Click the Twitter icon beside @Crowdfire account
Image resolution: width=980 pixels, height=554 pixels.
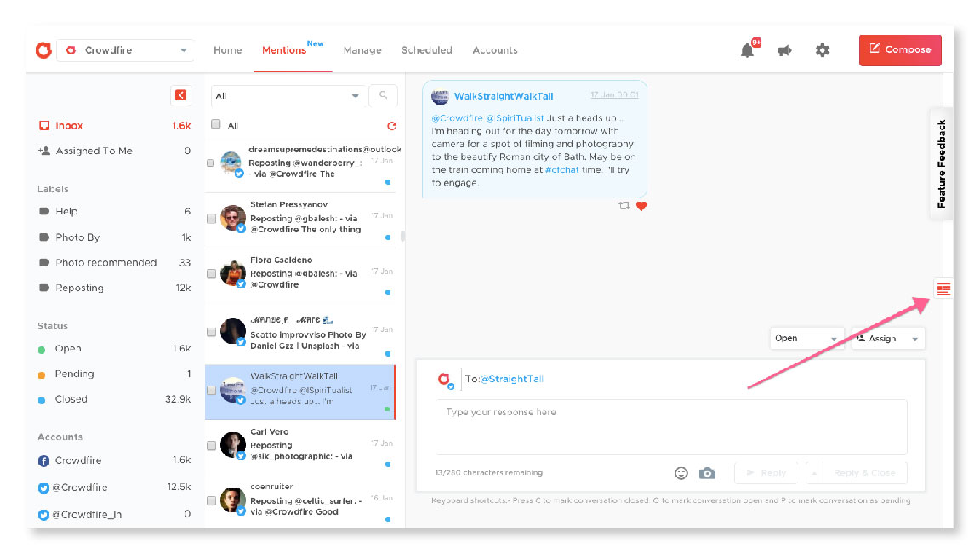pyautogui.click(x=43, y=488)
